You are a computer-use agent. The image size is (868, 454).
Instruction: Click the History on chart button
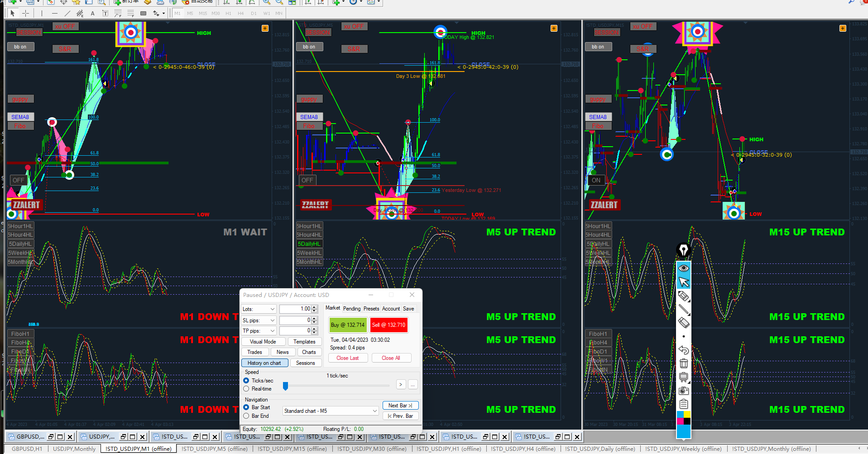(264, 363)
